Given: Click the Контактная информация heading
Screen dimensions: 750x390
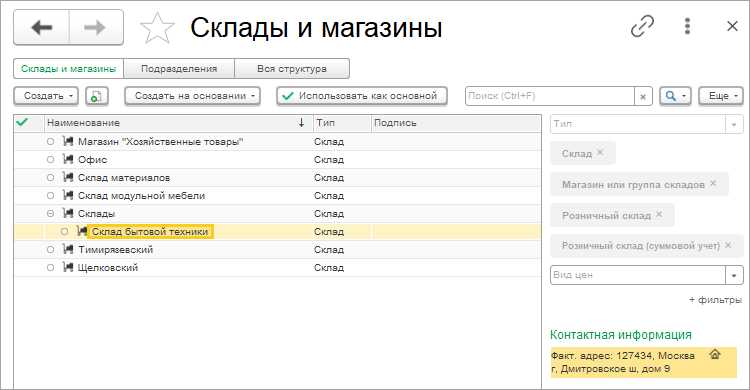Looking at the screenshot, I should point(621,334).
